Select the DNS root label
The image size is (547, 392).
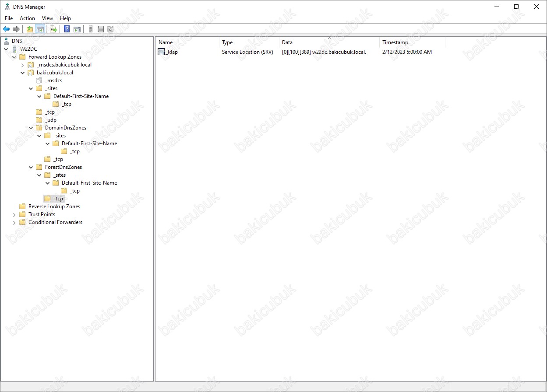(17, 41)
